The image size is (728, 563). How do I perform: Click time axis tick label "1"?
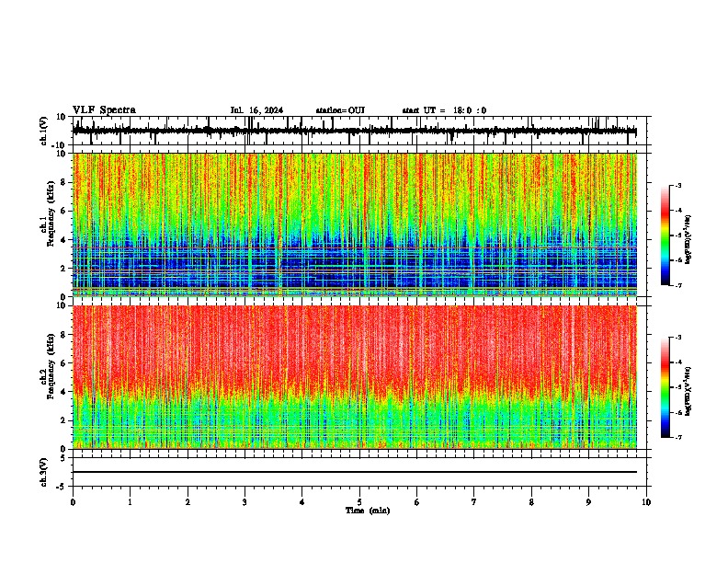[x=130, y=502]
